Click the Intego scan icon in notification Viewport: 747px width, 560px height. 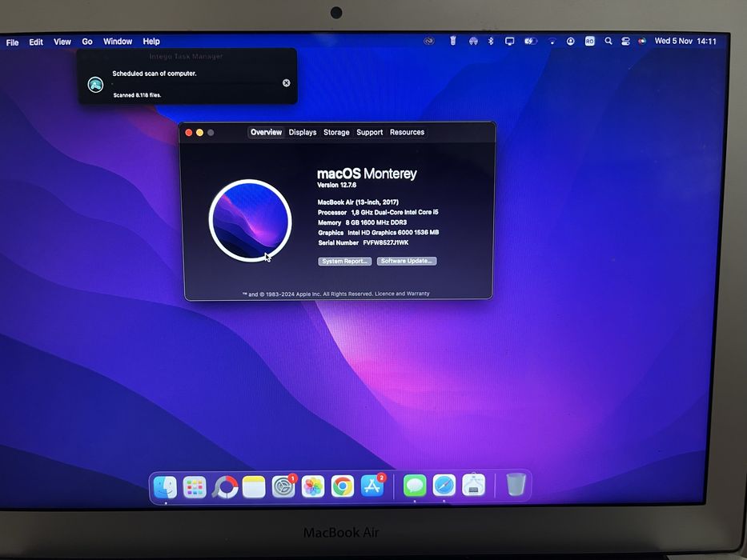tap(96, 85)
